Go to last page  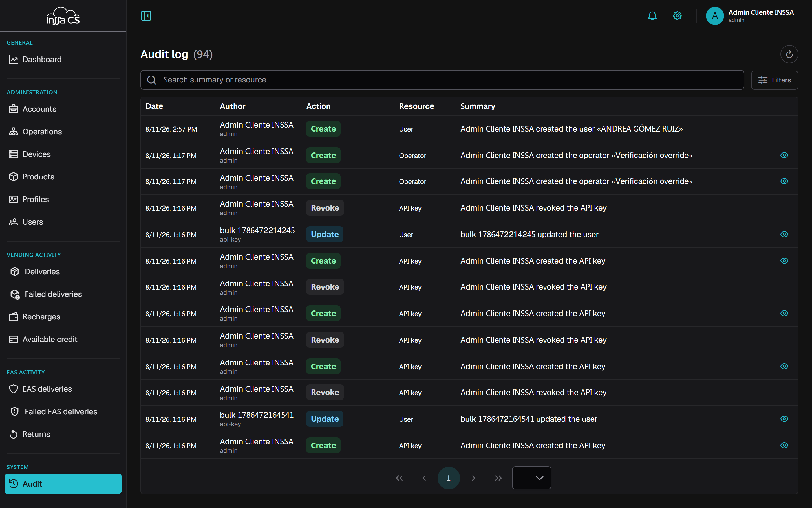pos(498,478)
